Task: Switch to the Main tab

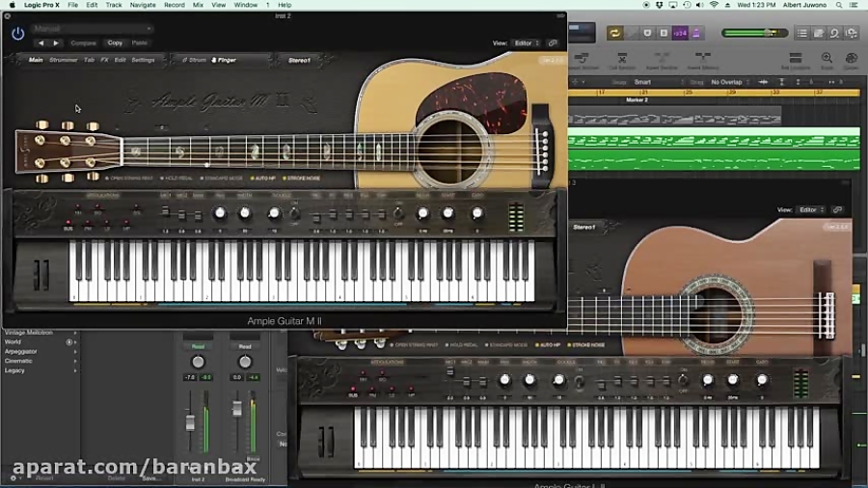Action: 36,60
